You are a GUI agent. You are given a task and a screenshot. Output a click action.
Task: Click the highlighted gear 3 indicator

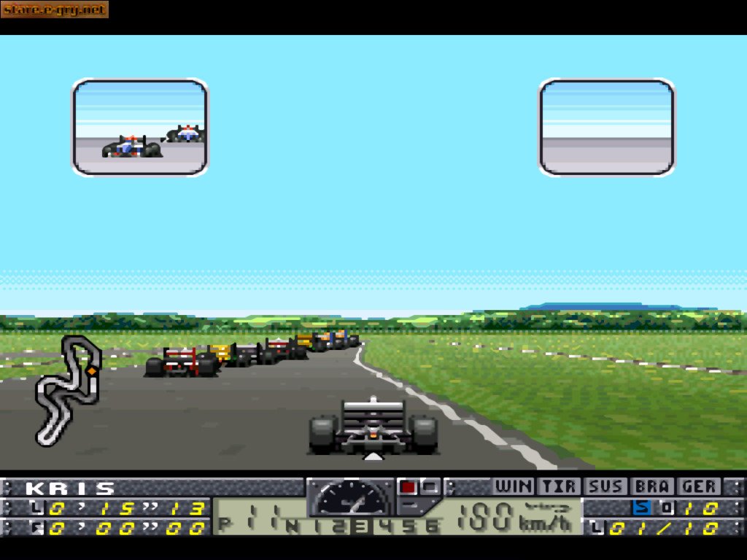tap(362, 526)
